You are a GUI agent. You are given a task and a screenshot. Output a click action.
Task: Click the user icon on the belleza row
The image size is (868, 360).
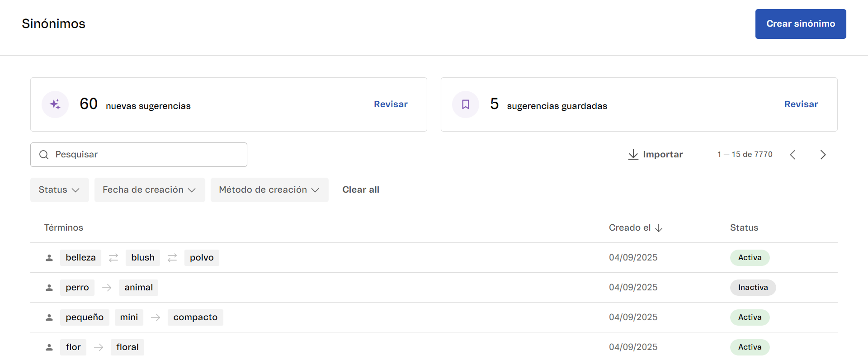(49, 258)
